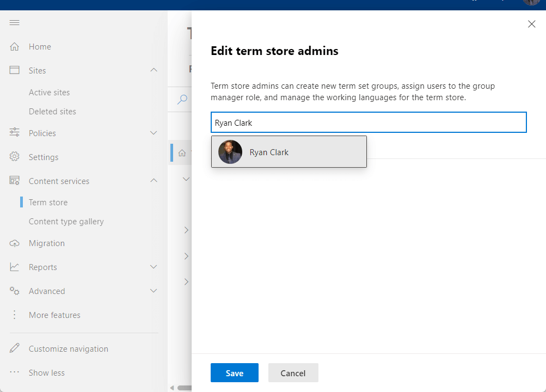Screen dimensions: 546x392
Task: Expand the Advanced section chevron
Action: [154, 291]
